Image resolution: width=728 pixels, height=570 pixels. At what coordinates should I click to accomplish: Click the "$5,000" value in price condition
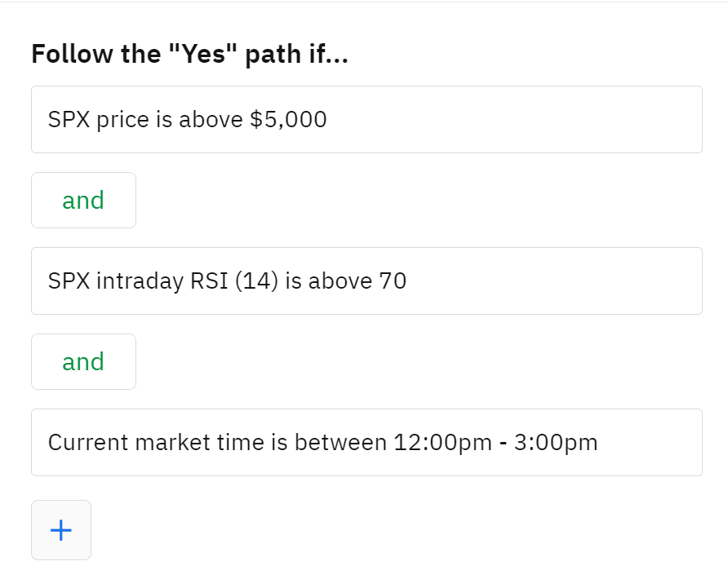point(288,120)
